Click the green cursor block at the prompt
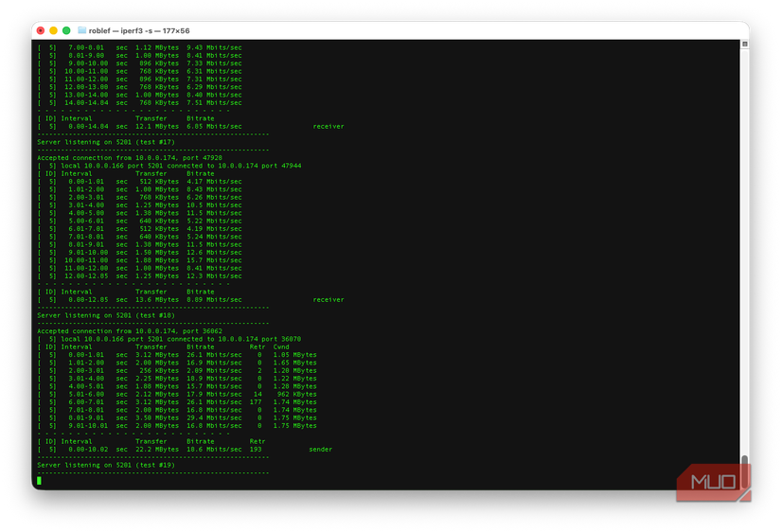This screenshot has height=532, width=781. [x=40, y=481]
